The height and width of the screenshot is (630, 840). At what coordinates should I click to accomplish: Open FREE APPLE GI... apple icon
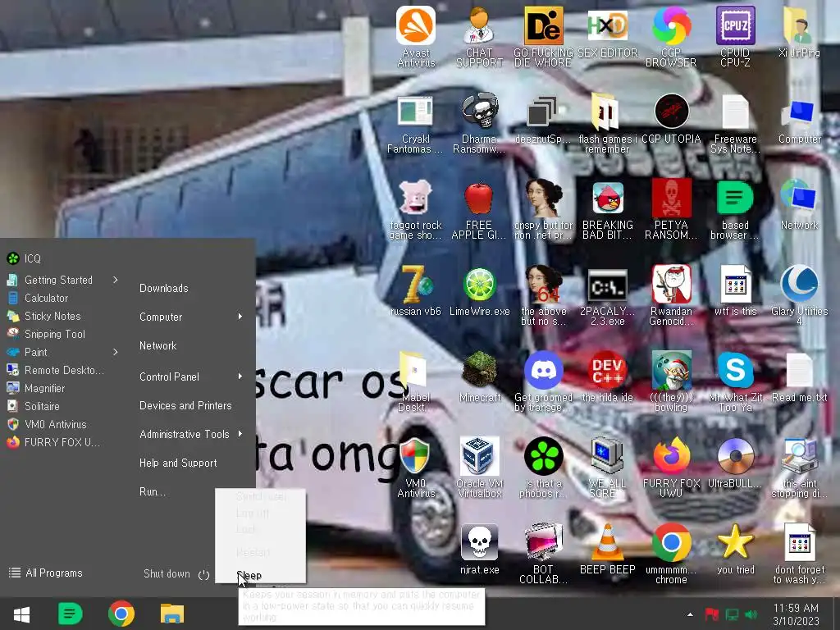click(479, 210)
